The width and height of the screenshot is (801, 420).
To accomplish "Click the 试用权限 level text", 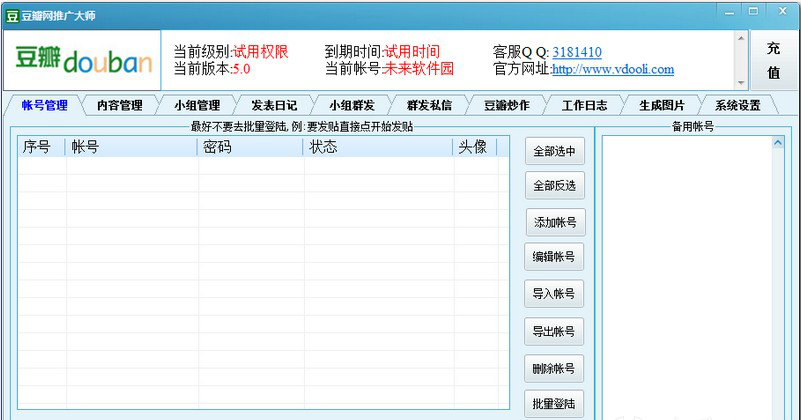I will [x=261, y=52].
